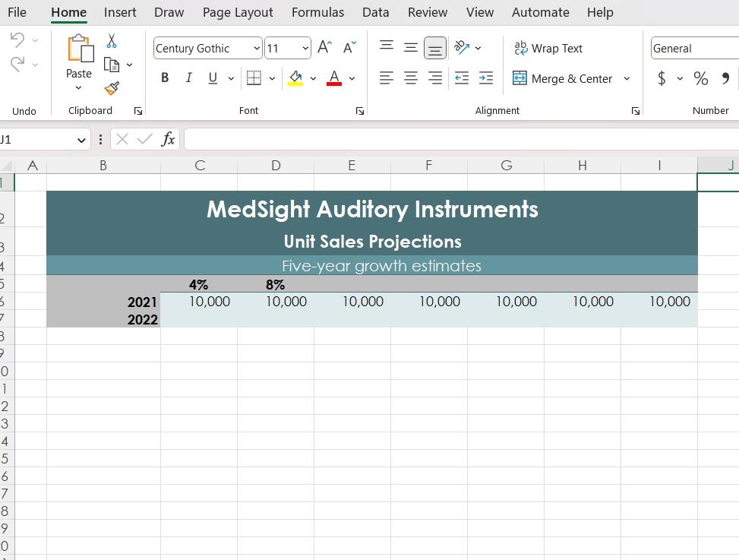Open Font settings dialog launcher

[x=360, y=111]
